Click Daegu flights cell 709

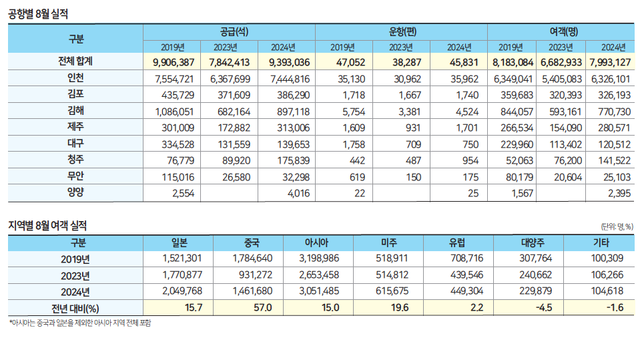(x=413, y=145)
